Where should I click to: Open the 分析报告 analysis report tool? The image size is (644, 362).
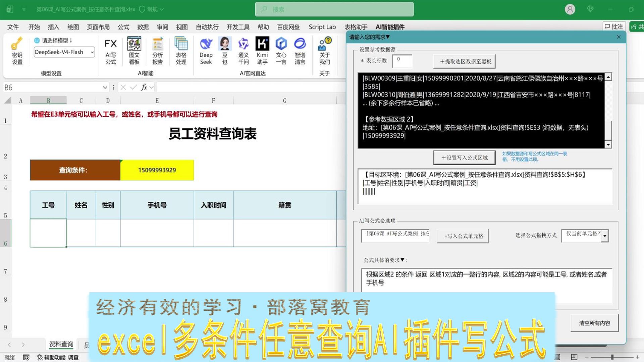click(x=158, y=51)
